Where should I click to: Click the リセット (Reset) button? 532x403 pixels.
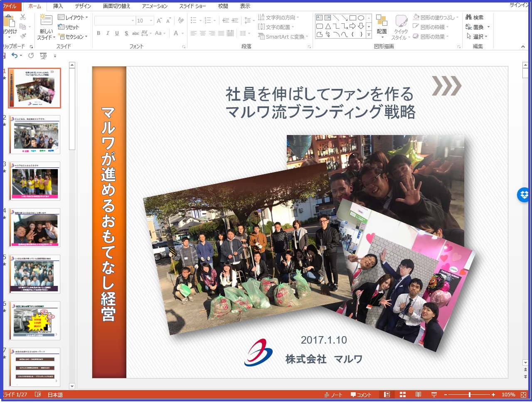[x=69, y=27]
